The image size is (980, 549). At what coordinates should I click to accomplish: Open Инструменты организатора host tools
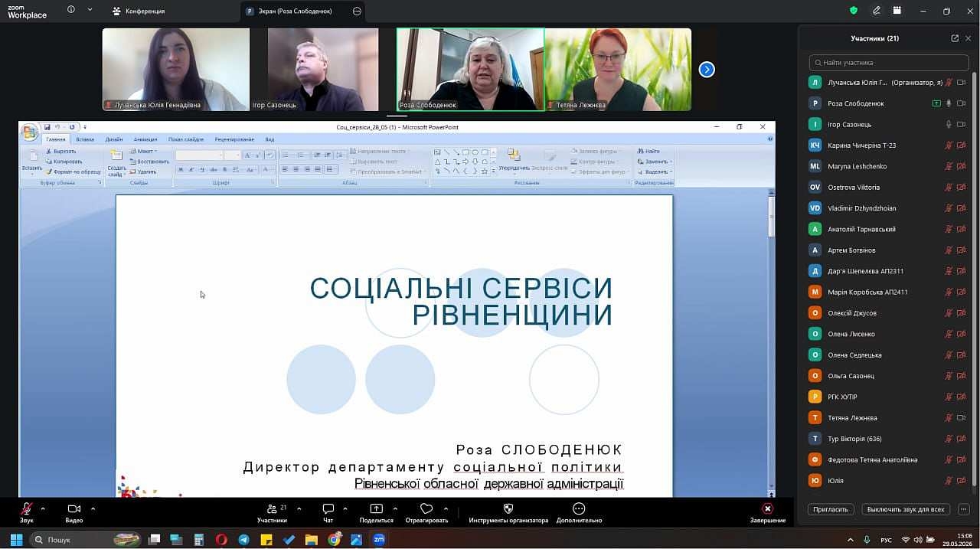pos(508,512)
